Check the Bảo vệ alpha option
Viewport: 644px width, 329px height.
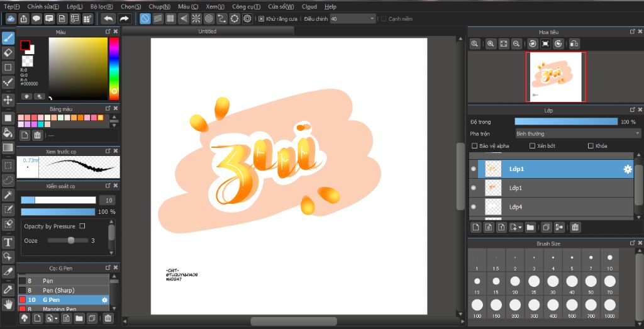coord(475,146)
